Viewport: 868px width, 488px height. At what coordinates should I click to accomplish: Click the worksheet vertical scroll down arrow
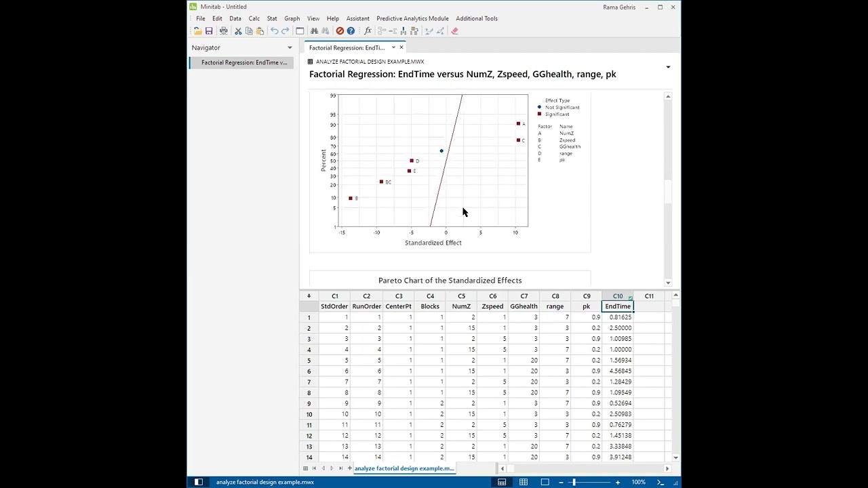point(676,458)
